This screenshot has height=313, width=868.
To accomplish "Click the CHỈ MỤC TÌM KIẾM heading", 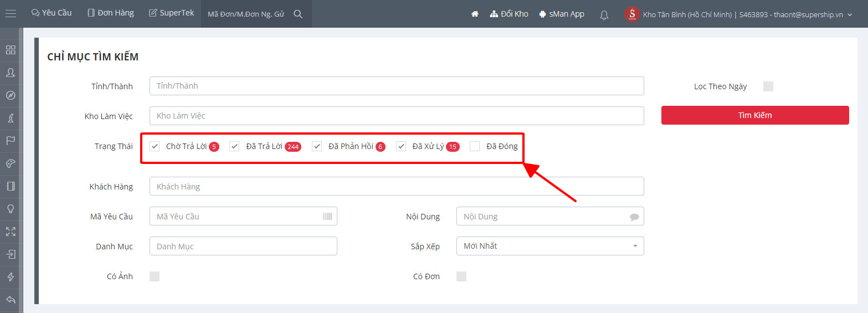I will tap(93, 57).
